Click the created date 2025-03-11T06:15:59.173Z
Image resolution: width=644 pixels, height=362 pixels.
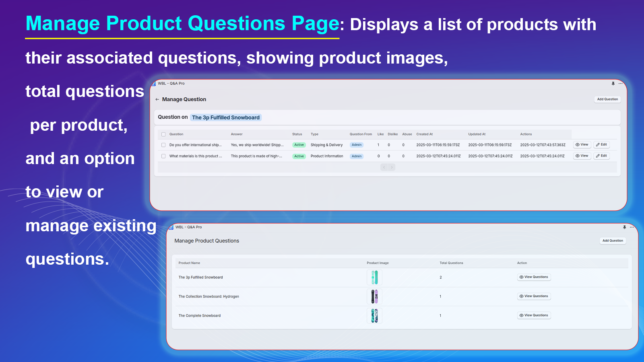pos(438,145)
